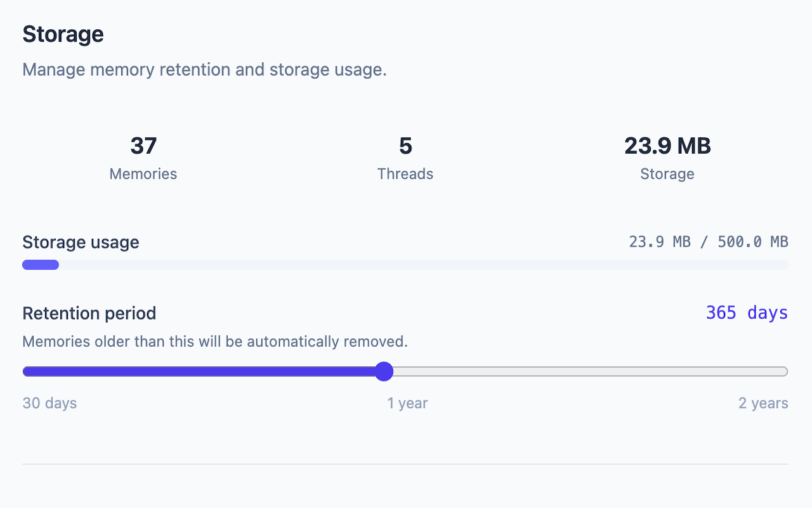The image size is (812, 508).
Task: Click the "30 days" slider label
Action: (x=49, y=403)
